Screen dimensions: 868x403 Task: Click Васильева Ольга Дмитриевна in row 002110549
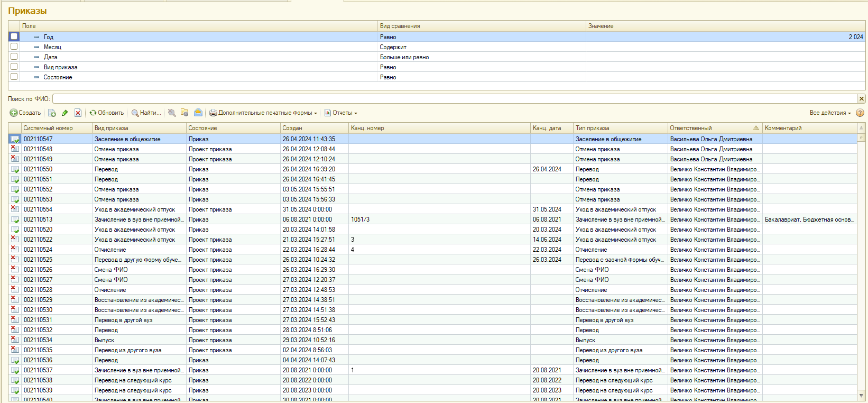click(x=711, y=159)
